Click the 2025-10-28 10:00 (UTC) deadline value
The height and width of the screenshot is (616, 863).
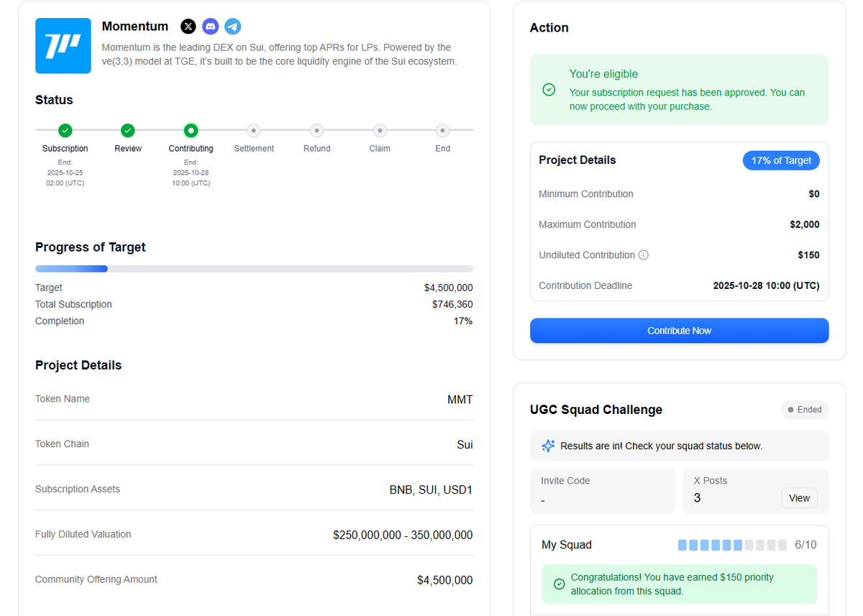point(766,285)
